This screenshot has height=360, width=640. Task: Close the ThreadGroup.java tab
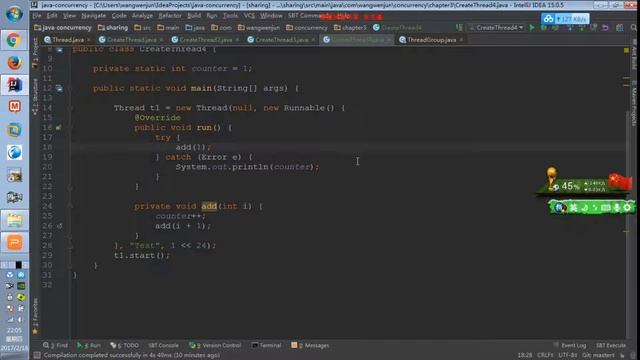[461, 40]
